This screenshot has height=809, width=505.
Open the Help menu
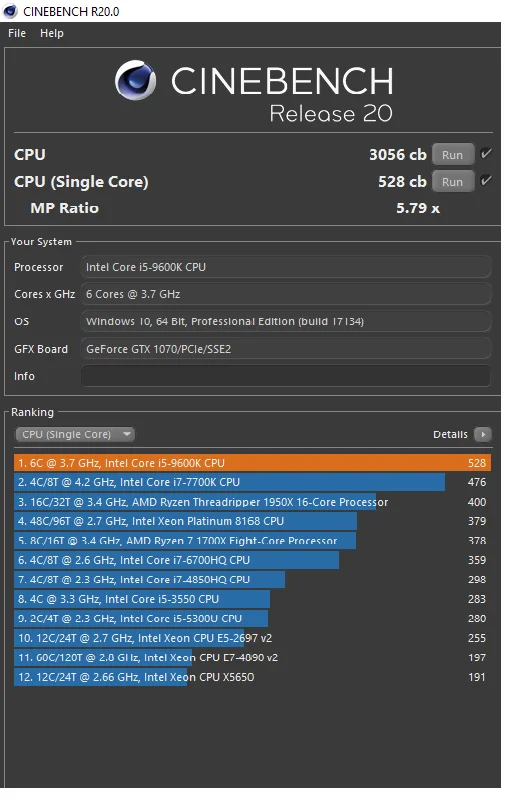52,33
